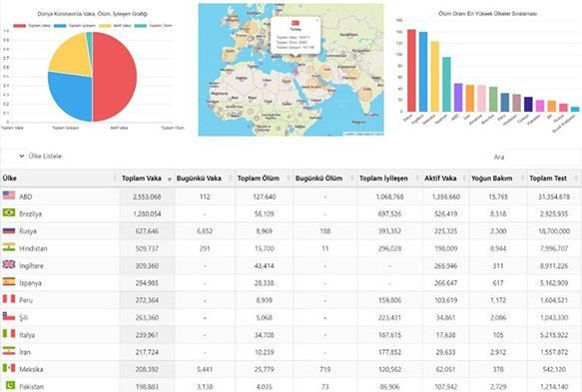Click sort arrows on Toplam Test column

click(576, 179)
